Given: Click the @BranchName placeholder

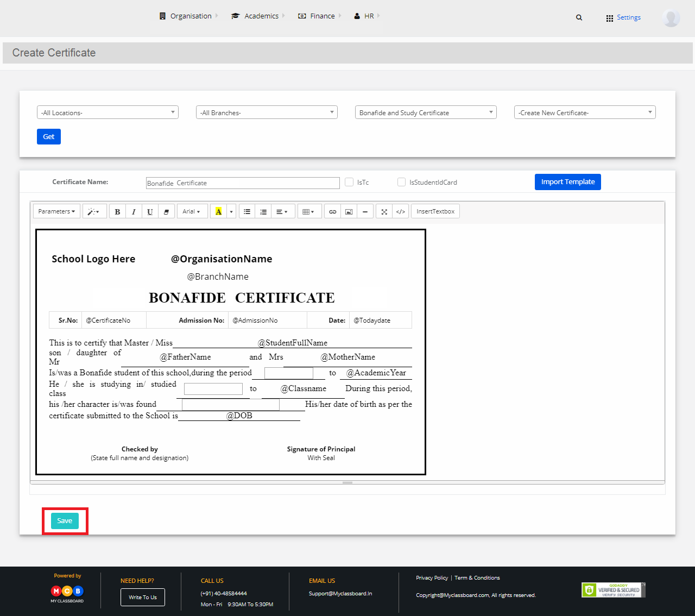Looking at the screenshot, I should [x=218, y=276].
